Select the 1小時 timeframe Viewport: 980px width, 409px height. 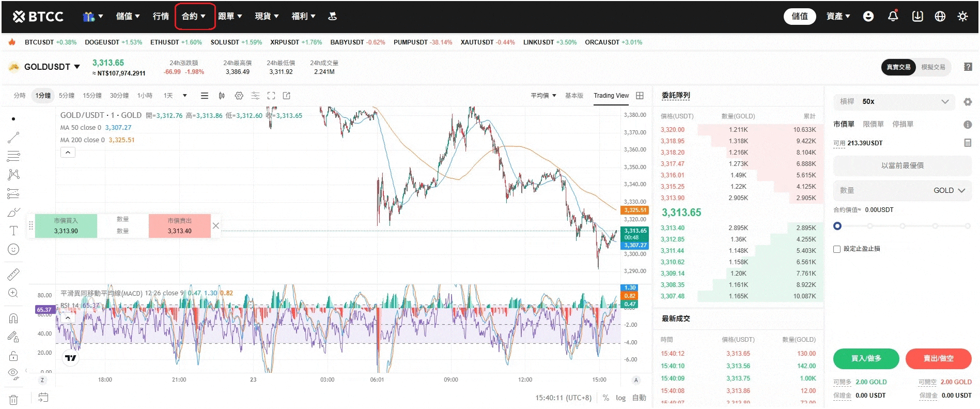(x=145, y=96)
